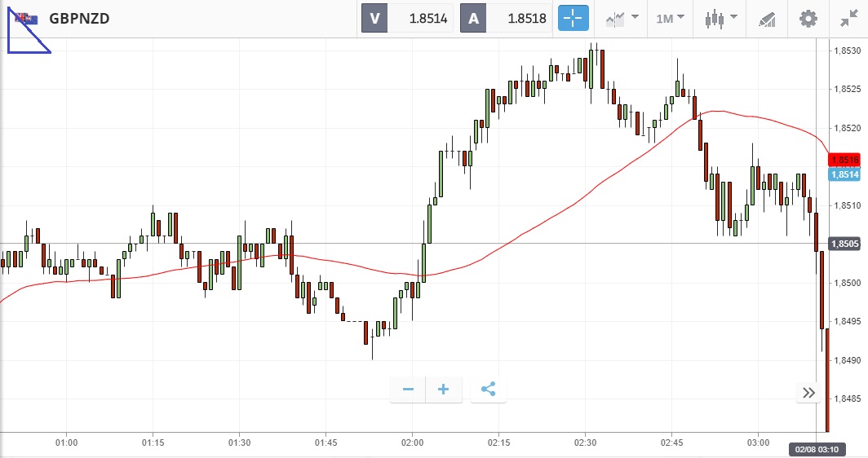Click the V sell price 1.8514 button

pos(407,18)
